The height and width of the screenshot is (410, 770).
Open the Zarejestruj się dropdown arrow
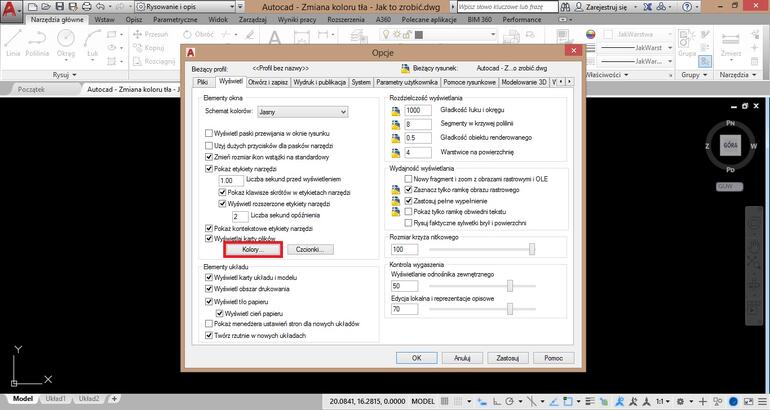[x=635, y=7]
